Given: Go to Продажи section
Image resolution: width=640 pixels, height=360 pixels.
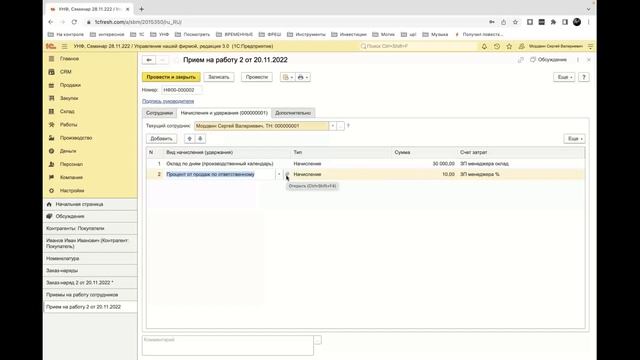Looking at the screenshot, I should pyautogui.click(x=70, y=85).
